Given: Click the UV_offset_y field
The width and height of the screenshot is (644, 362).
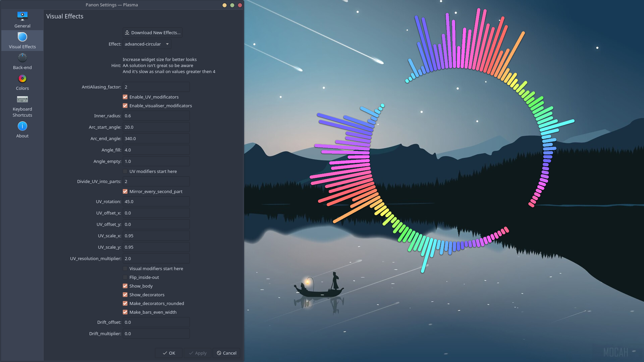Looking at the screenshot, I should tap(156, 224).
